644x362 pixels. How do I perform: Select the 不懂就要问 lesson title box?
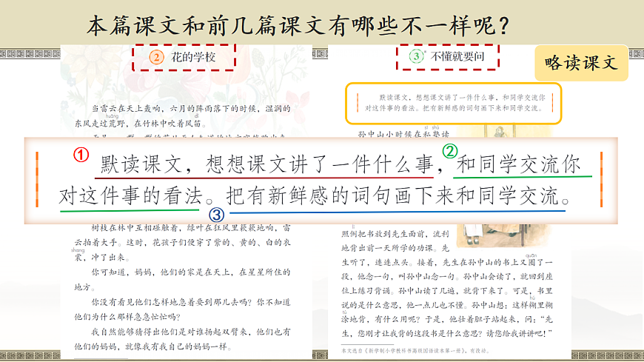pyautogui.click(x=448, y=57)
